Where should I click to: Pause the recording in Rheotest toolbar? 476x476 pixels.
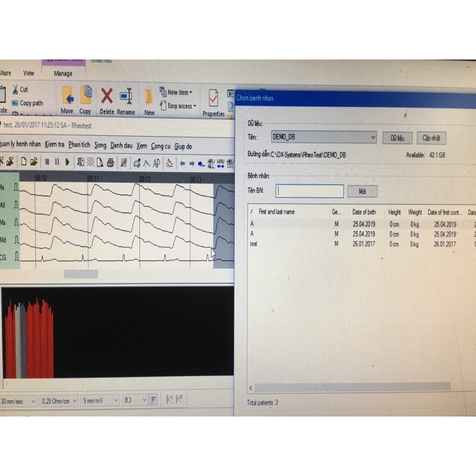tap(57, 162)
